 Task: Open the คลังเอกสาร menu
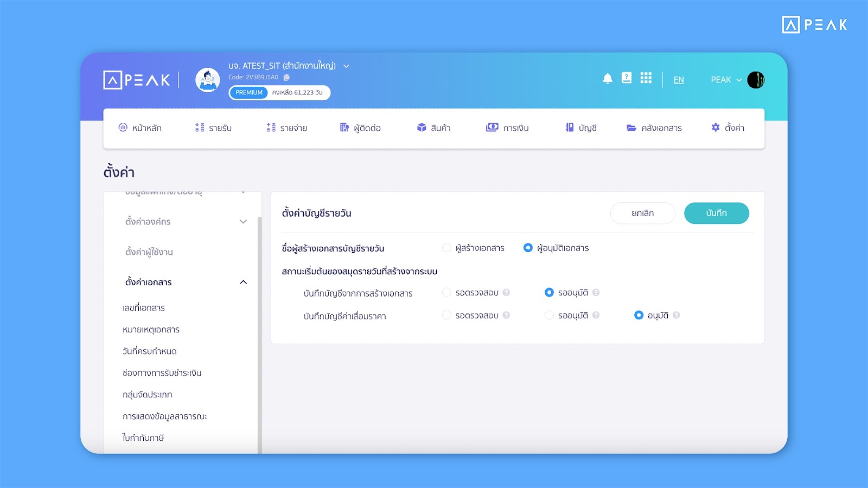pos(654,128)
